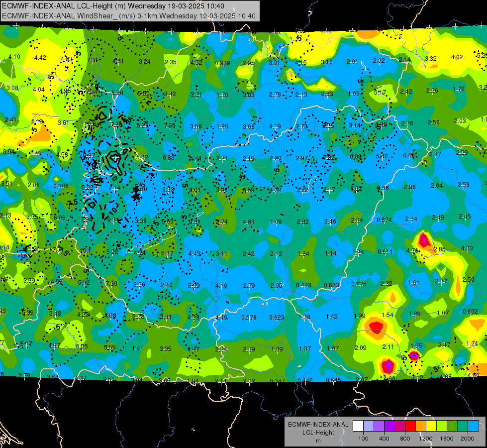Click the legend scale value 1200
This screenshot has height=448, width=487.
425,439
